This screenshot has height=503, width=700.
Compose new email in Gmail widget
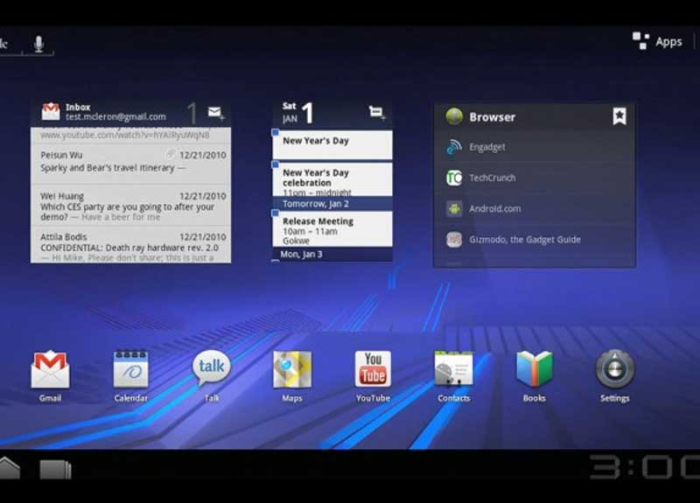pos(216,112)
